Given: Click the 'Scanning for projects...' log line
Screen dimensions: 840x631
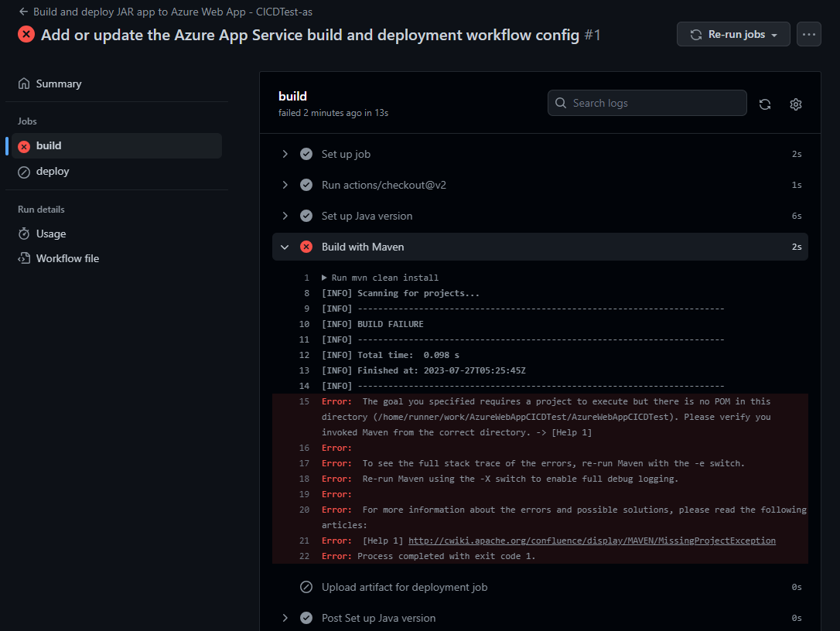Looking at the screenshot, I should coord(418,293).
